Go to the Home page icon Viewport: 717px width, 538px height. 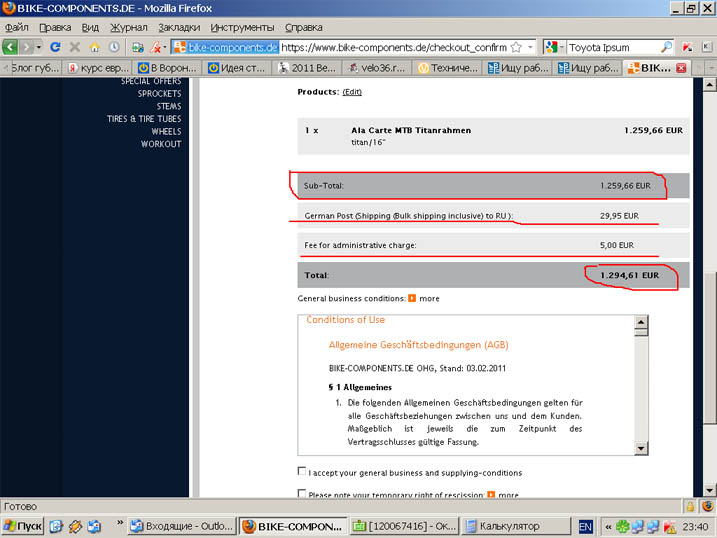point(95,47)
